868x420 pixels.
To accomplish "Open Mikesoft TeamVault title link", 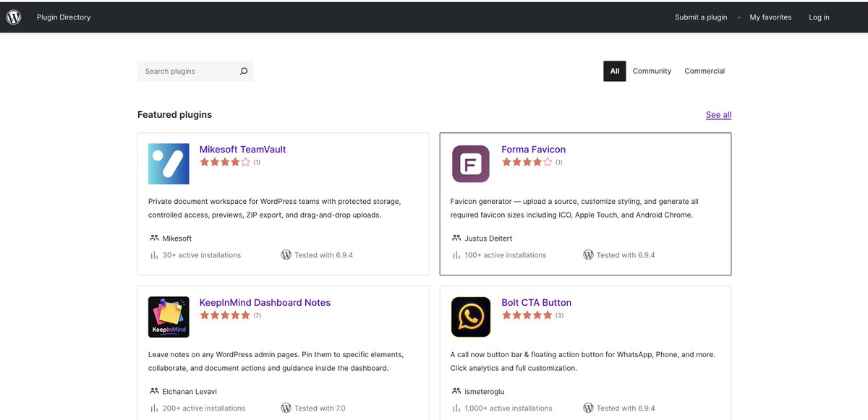I will coord(242,150).
